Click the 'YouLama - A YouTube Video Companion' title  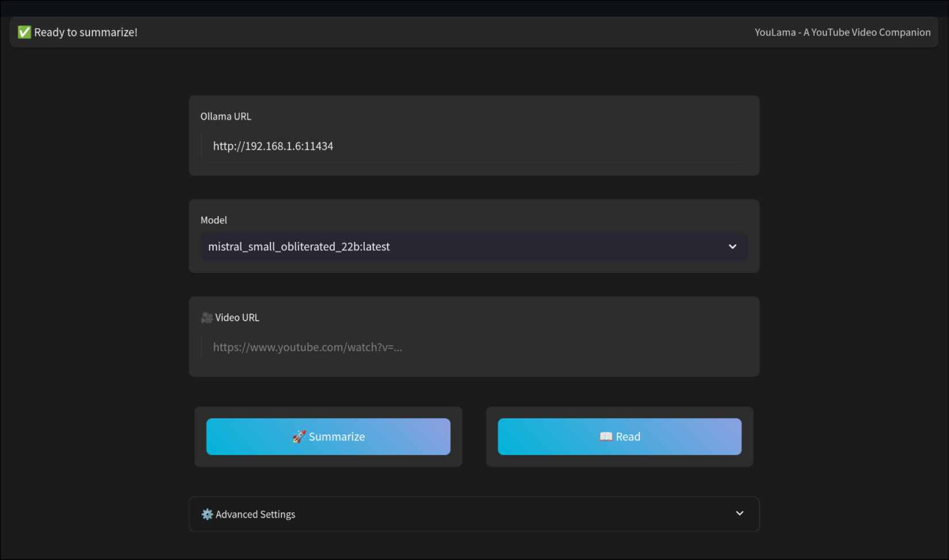coord(842,32)
